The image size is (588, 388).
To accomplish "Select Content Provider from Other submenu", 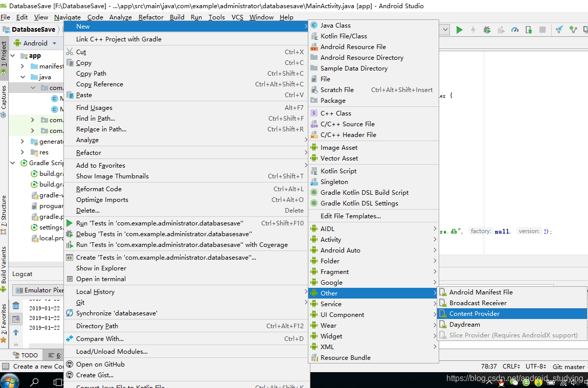I will click(512, 314).
